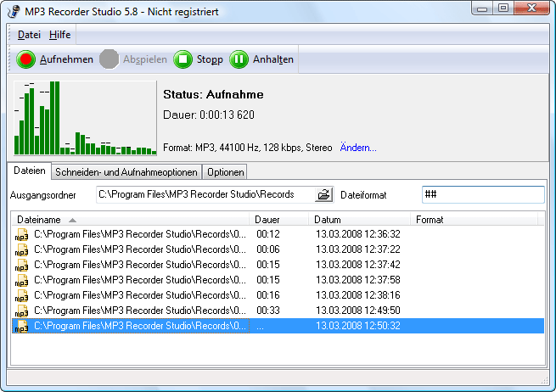The image size is (556, 392).
Task: Click the grayed-out Abspielen play icon
Action: 110,59
